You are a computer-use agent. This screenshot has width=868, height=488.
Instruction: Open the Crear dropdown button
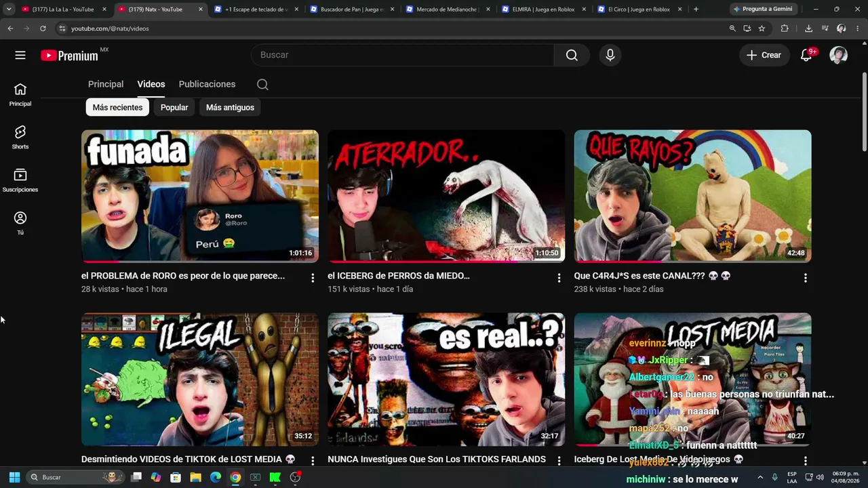[x=764, y=55]
